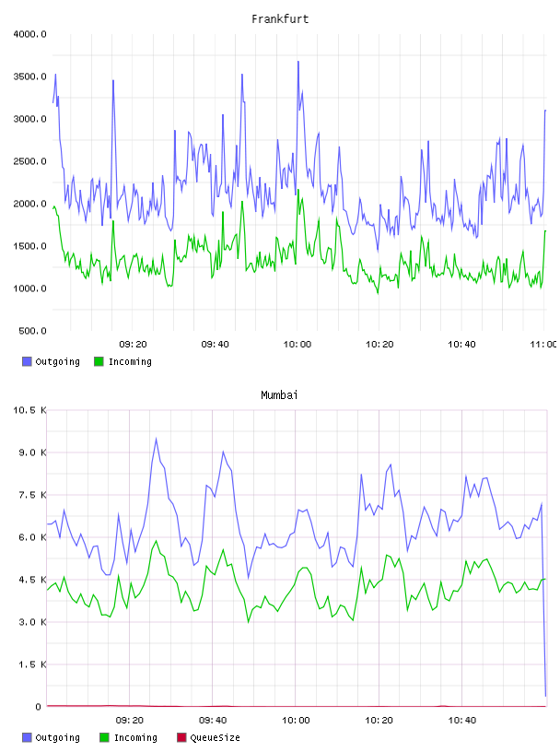Click the Mumbai chart title

coord(279,395)
